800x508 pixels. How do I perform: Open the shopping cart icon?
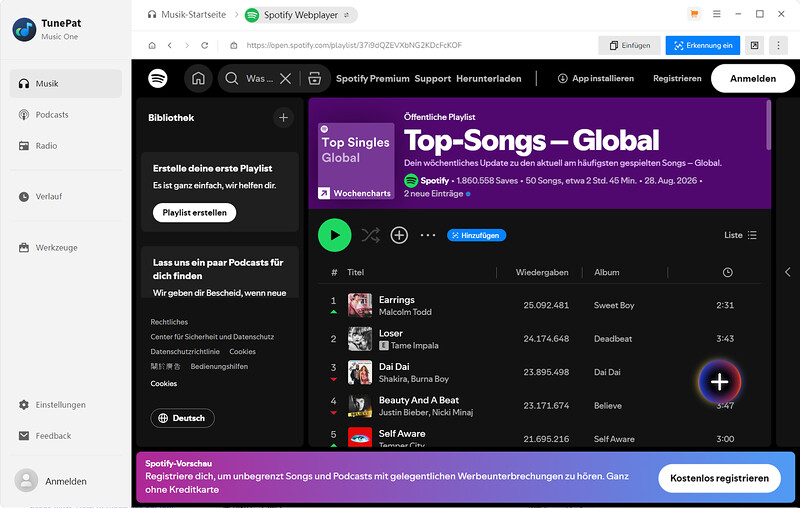(694, 14)
